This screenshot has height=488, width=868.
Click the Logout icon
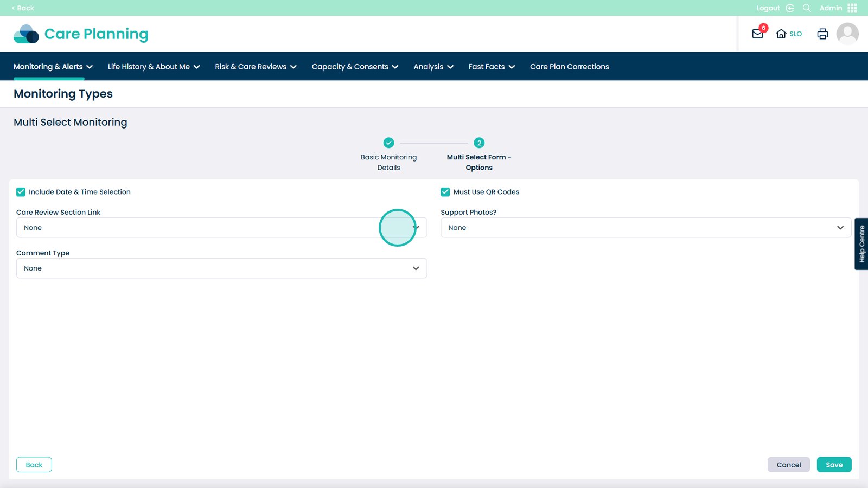click(x=790, y=8)
